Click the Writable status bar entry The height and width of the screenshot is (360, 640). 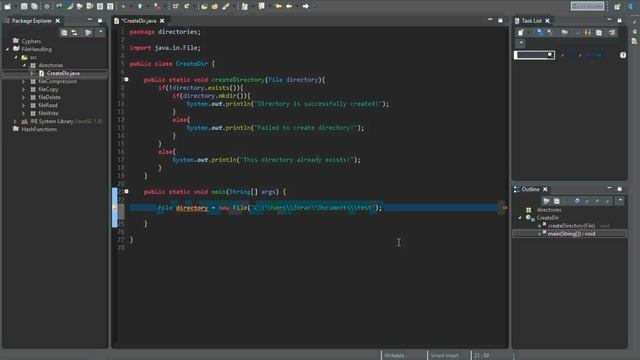click(x=394, y=356)
